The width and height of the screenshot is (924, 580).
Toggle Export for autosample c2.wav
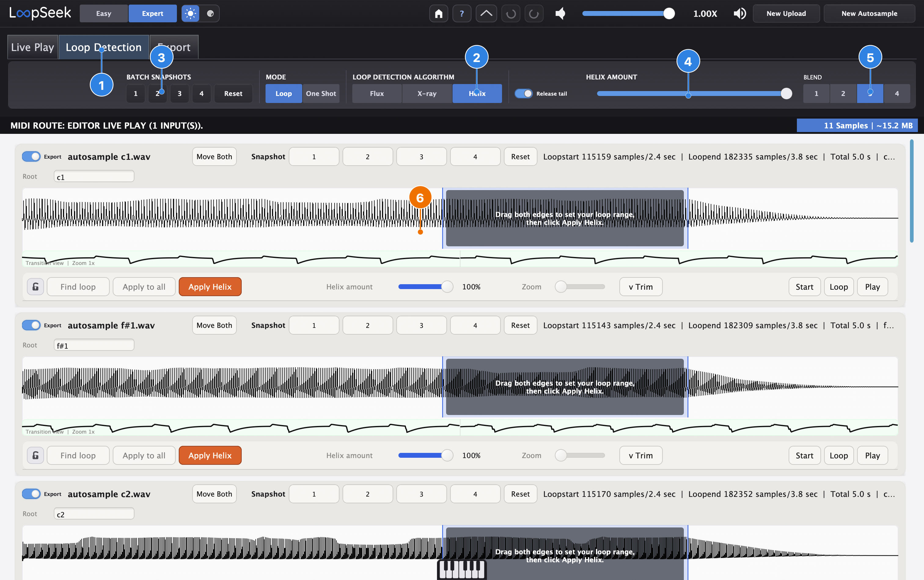31,494
